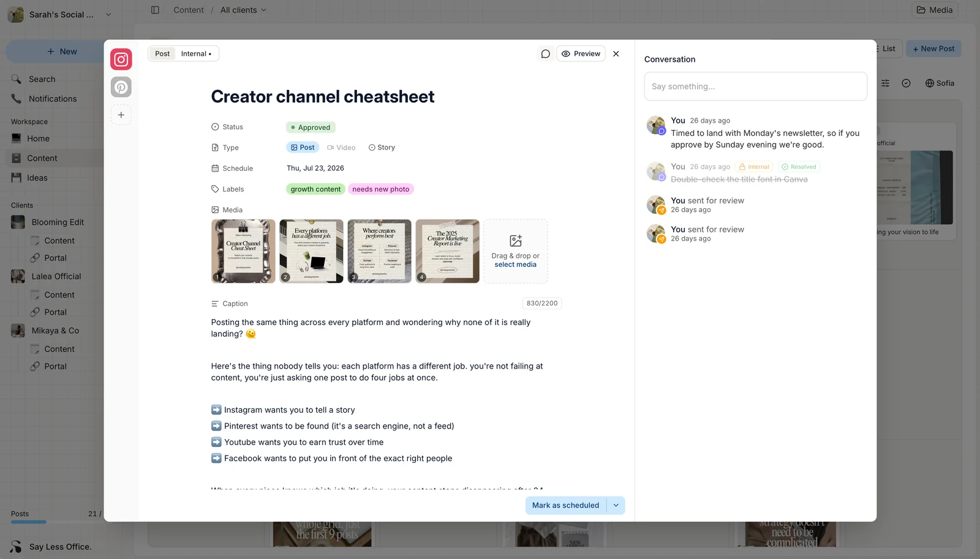Select the Instagram channel icon

(121, 59)
